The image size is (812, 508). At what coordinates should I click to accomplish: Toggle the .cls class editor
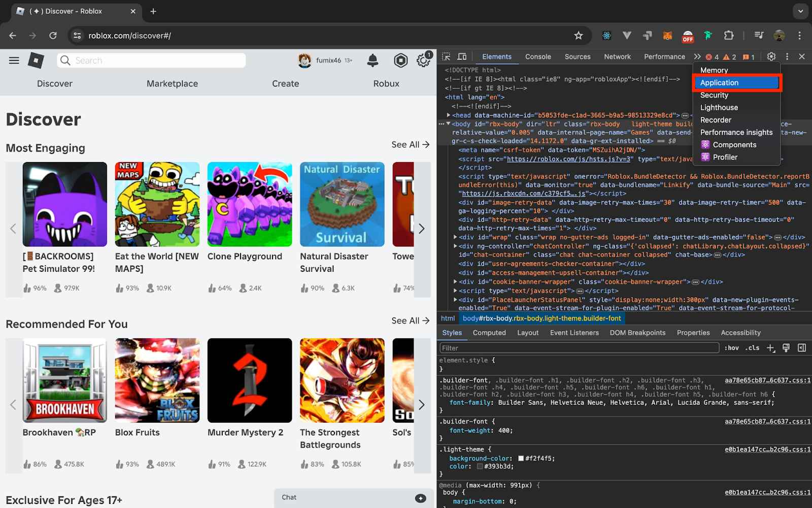click(752, 348)
